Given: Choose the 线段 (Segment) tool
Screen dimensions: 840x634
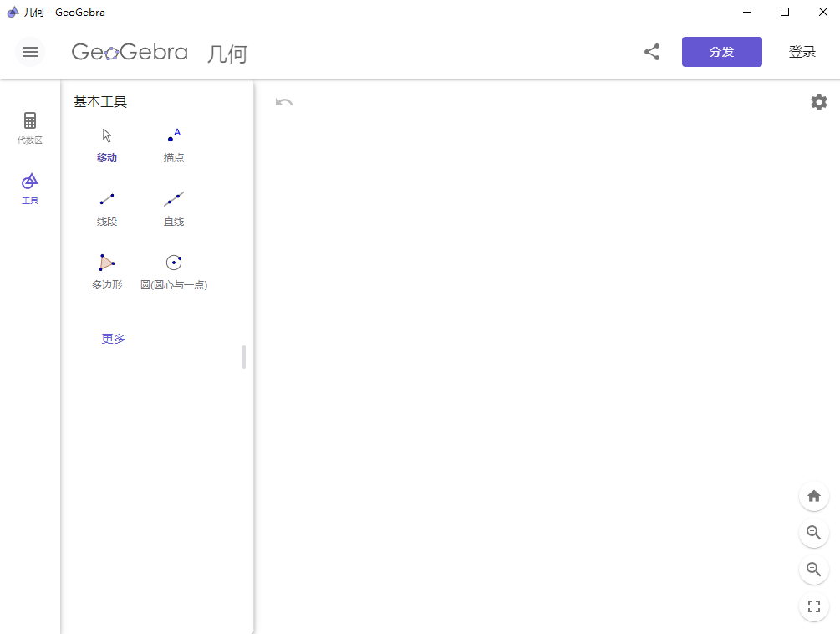Looking at the screenshot, I should click(107, 207).
